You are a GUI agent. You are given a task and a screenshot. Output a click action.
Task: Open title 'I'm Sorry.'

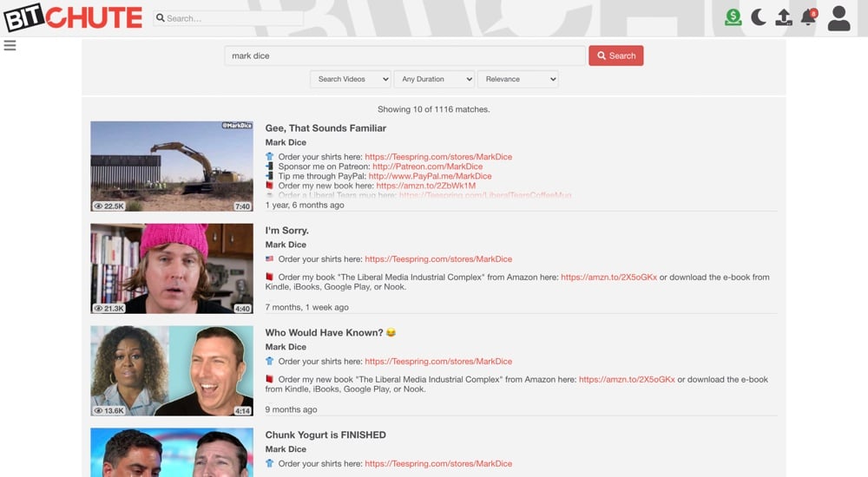pos(286,230)
